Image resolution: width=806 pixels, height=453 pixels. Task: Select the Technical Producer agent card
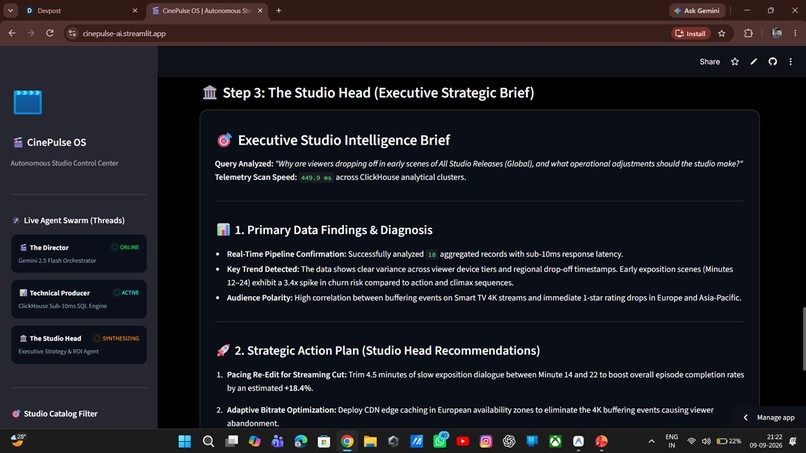coord(79,299)
